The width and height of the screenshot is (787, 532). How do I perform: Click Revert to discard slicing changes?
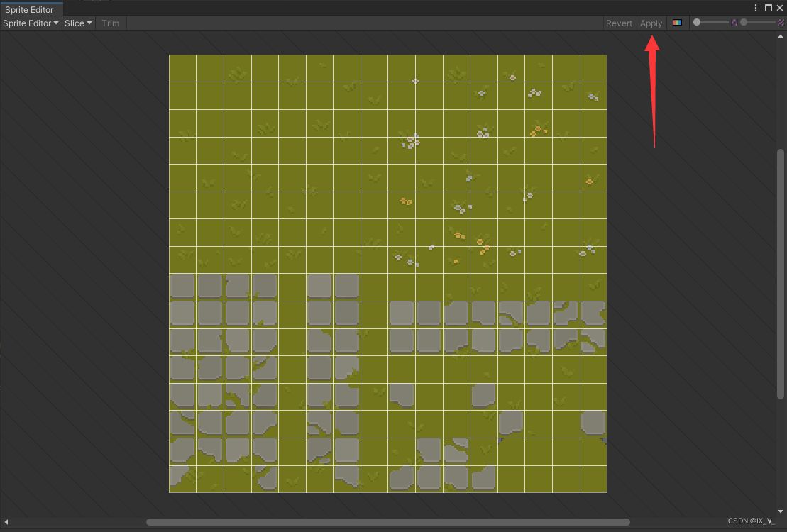click(619, 23)
